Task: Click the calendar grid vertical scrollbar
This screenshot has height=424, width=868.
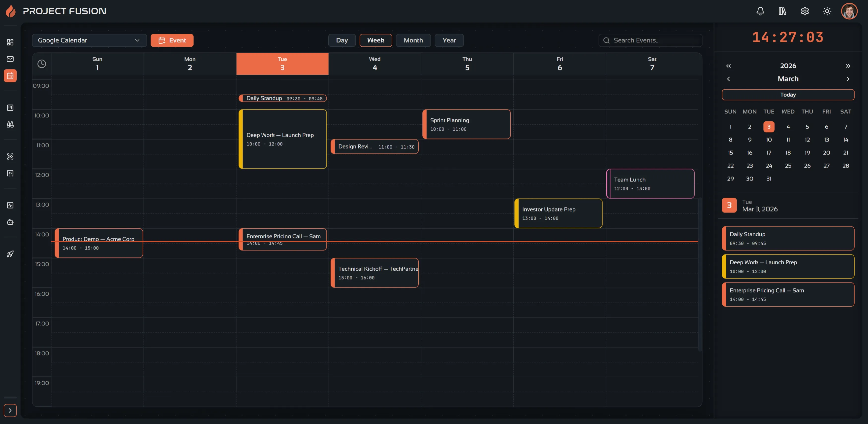Action: coord(700,274)
